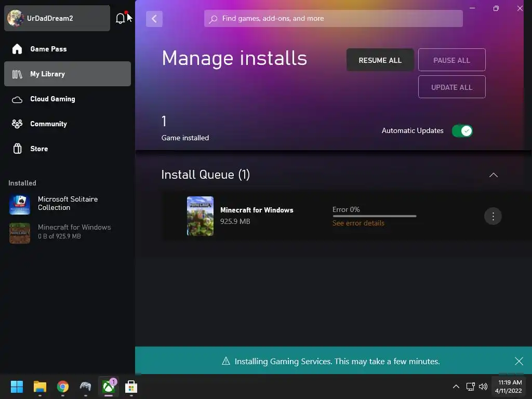Click the Minecraft for Windows cover thumbnail in queue
532x399 pixels.
point(200,216)
